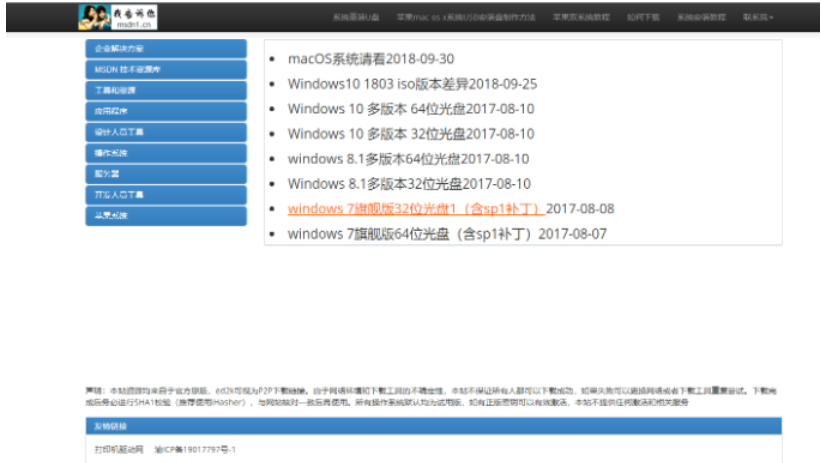
Task: Expand the 操作系统 sidebar category
Action: (166, 153)
